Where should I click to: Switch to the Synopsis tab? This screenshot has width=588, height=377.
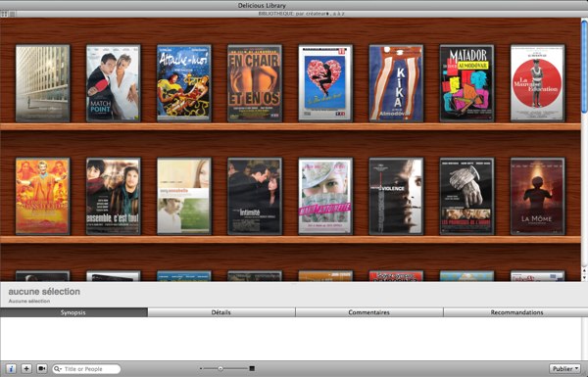[x=73, y=312]
